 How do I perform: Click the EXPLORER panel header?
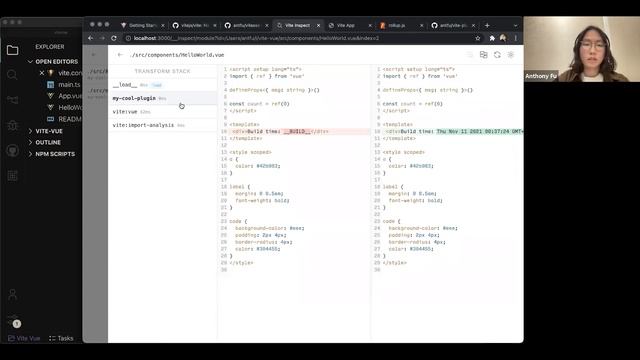[50, 47]
